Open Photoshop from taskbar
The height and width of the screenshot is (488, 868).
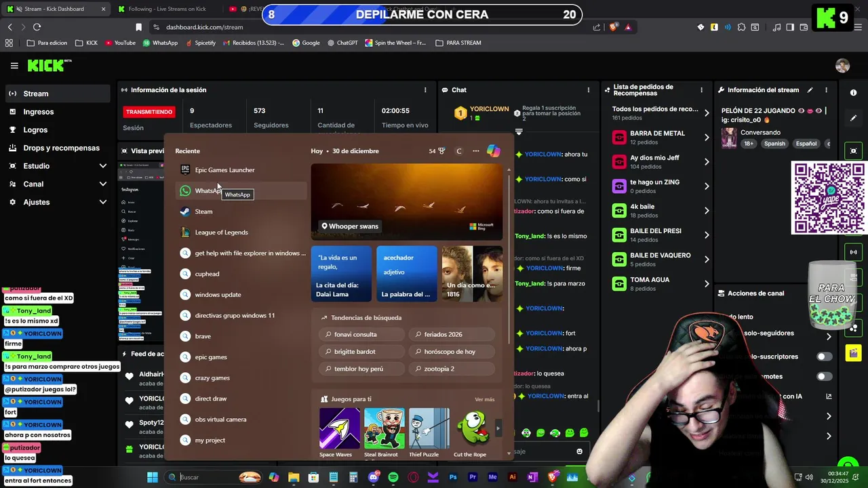[x=453, y=477]
